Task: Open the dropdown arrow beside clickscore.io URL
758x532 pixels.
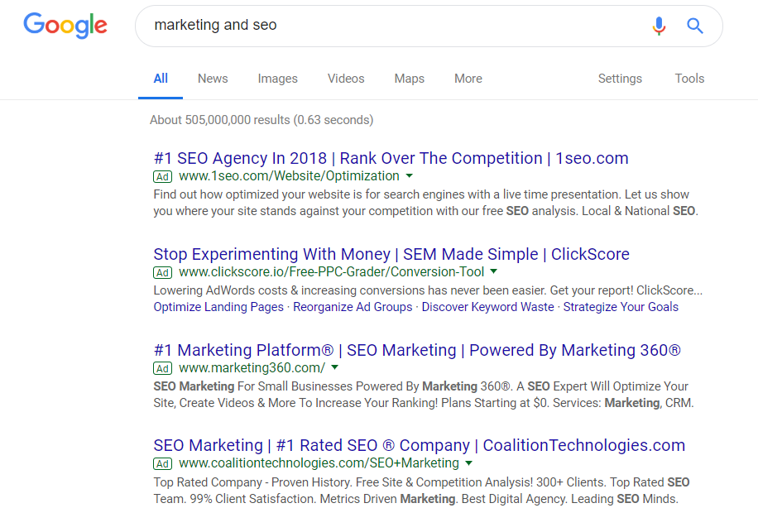Action: (x=494, y=271)
